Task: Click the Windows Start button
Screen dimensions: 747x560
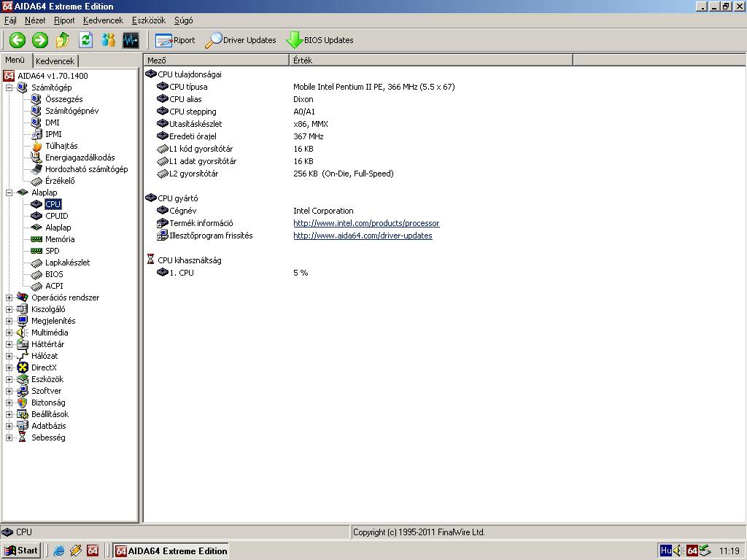Action: (x=21, y=551)
